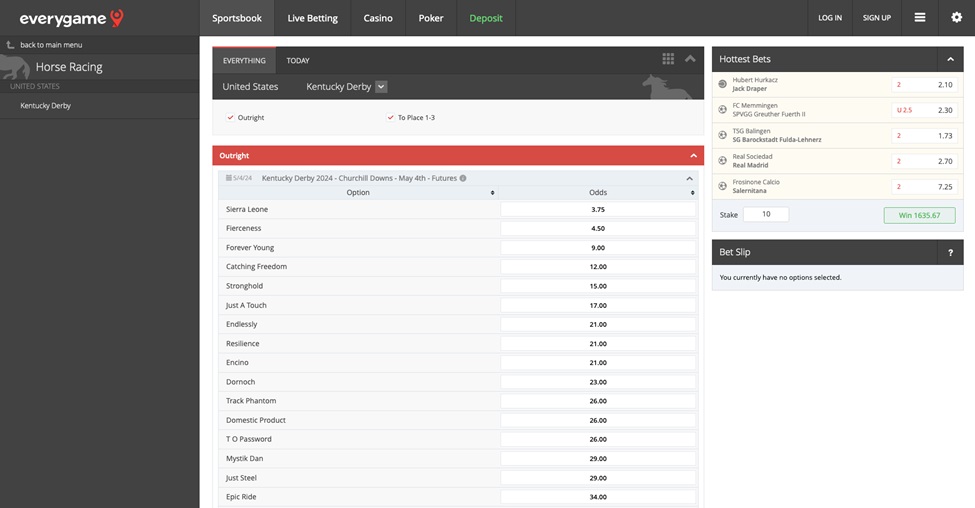
Task: Click the Stake input field
Action: pos(766,215)
